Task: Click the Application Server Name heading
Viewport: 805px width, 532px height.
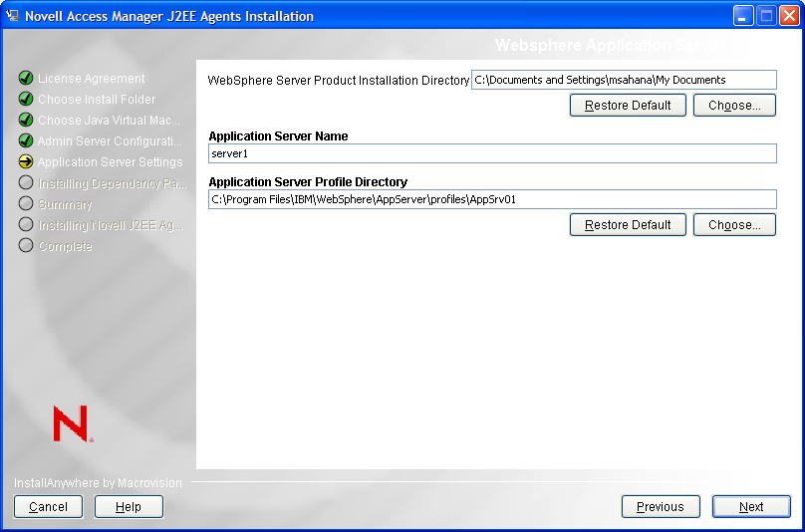Action: 278,136
